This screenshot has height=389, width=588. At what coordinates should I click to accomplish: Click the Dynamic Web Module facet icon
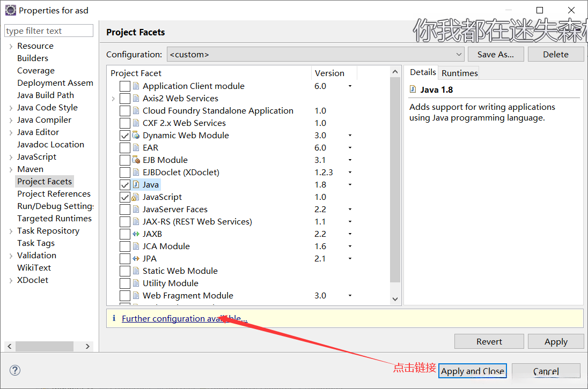click(136, 135)
